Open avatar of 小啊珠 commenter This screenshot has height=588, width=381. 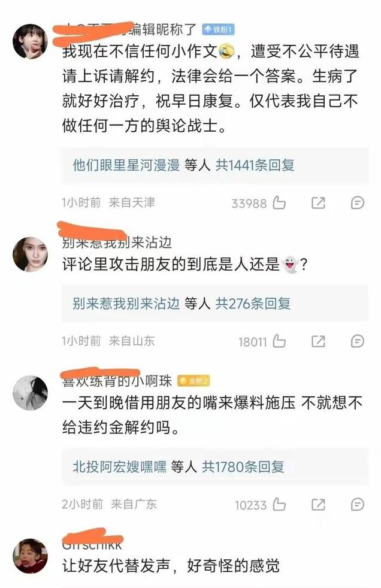pyautogui.click(x=31, y=393)
